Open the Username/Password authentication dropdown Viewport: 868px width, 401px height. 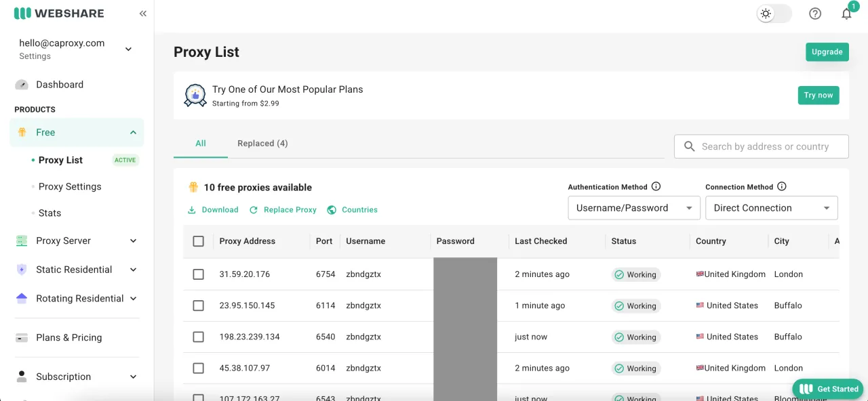coord(633,208)
